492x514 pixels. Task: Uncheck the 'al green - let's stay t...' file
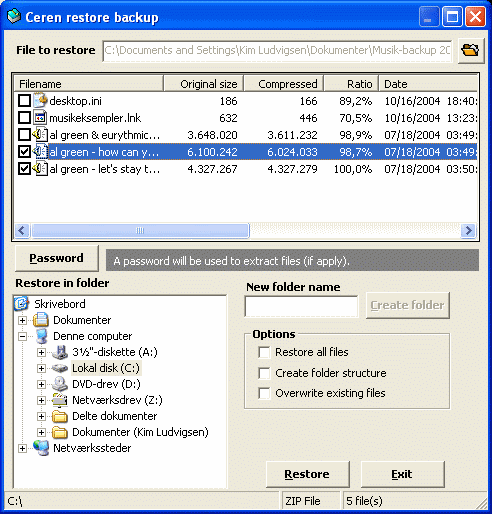(x=24, y=169)
